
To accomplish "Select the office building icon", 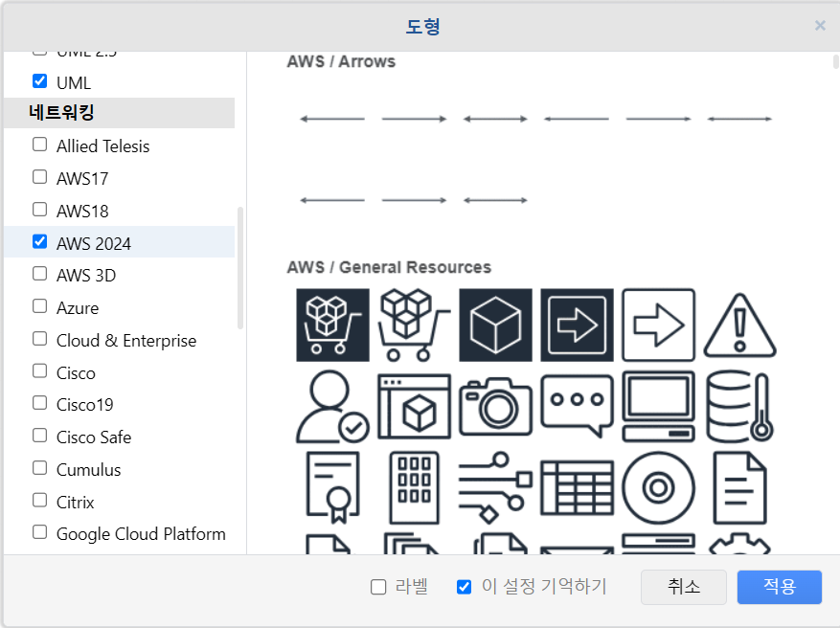I will [x=414, y=487].
